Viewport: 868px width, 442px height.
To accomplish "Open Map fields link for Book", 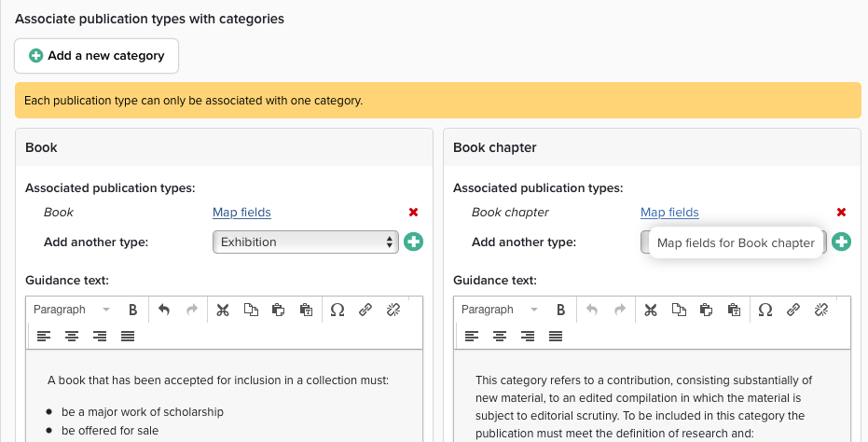I will click(241, 213).
